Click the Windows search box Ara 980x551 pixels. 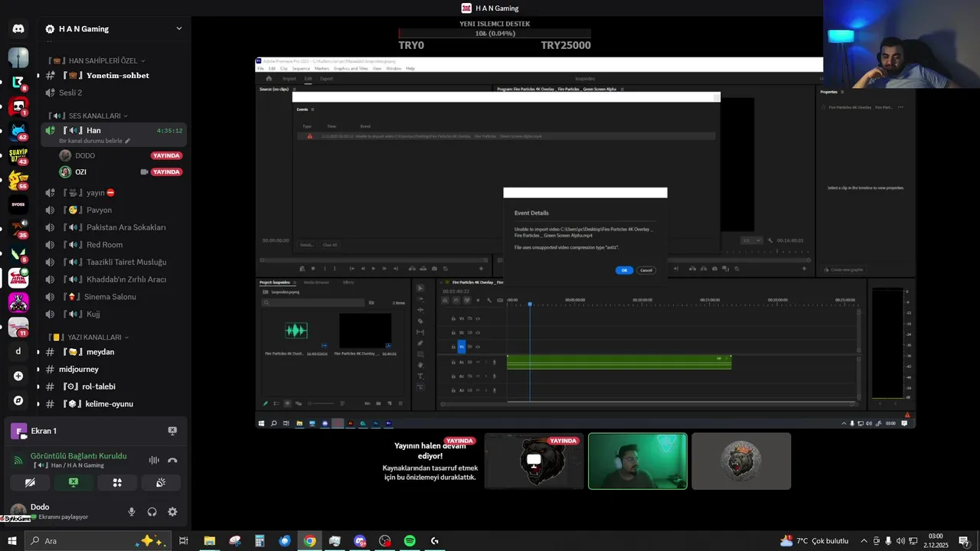97,541
